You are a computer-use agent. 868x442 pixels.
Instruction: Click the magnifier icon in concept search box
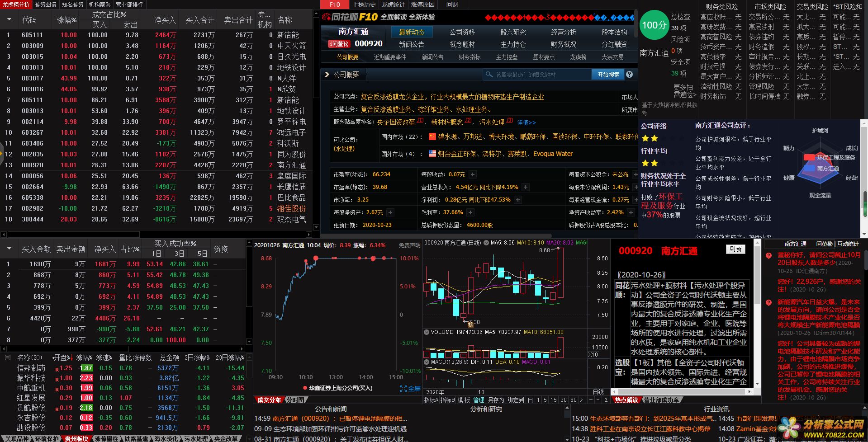tap(489, 75)
